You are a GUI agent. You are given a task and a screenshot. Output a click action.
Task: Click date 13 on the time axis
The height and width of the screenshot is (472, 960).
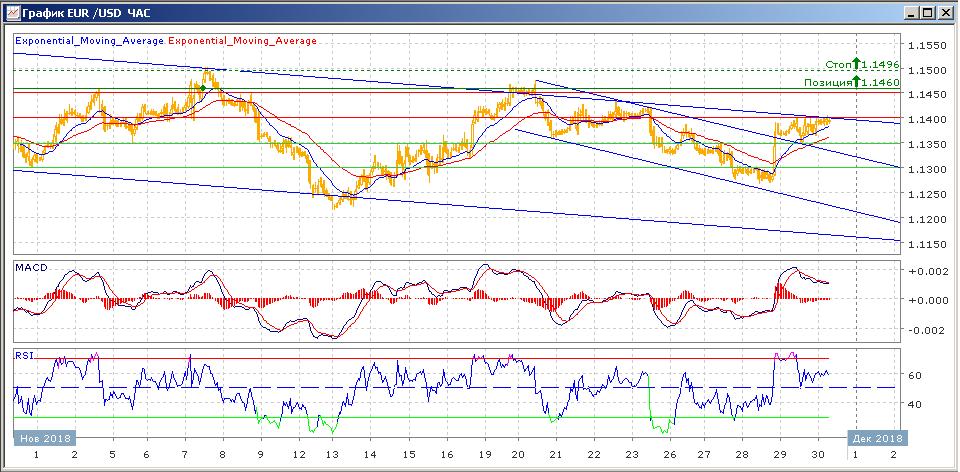click(x=332, y=455)
